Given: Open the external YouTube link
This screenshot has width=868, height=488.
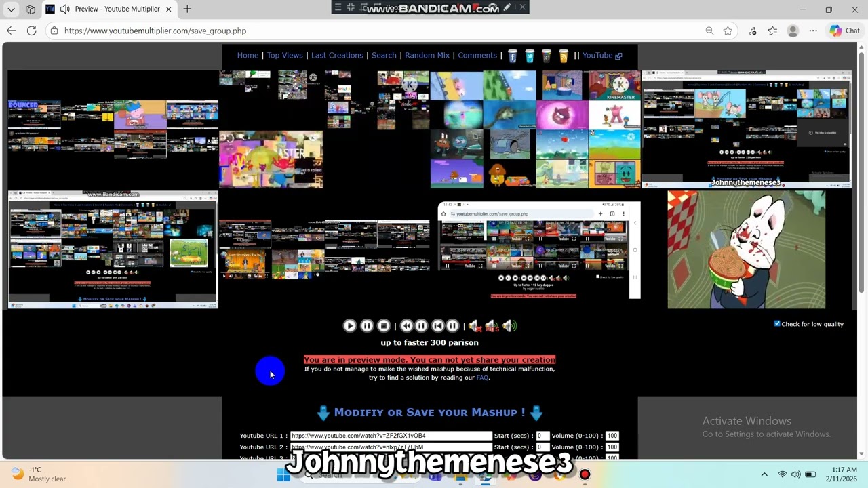Looking at the screenshot, I should point(602,56).
